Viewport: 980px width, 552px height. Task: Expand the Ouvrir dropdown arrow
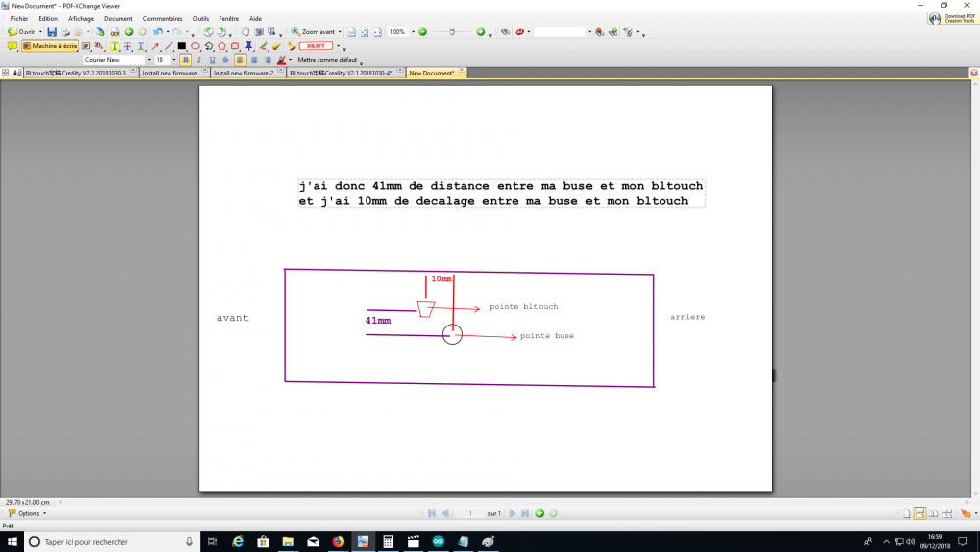coord(40,32)
